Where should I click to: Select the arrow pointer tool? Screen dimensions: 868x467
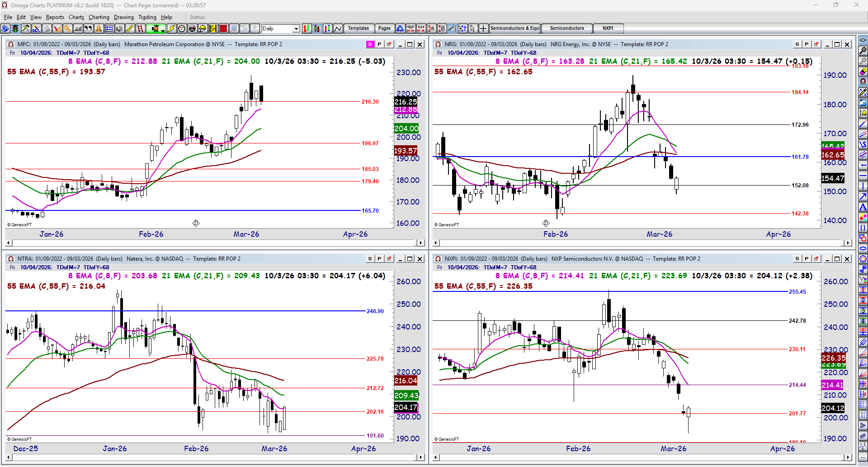(472, 29)
